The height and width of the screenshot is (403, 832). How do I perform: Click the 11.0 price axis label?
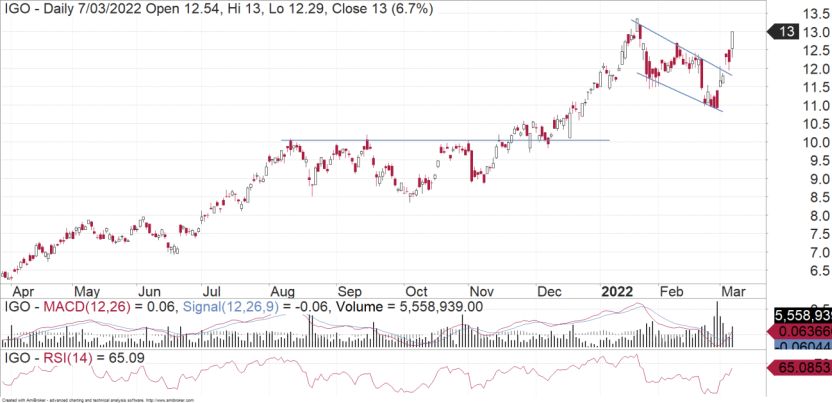[x=816, y=106]
